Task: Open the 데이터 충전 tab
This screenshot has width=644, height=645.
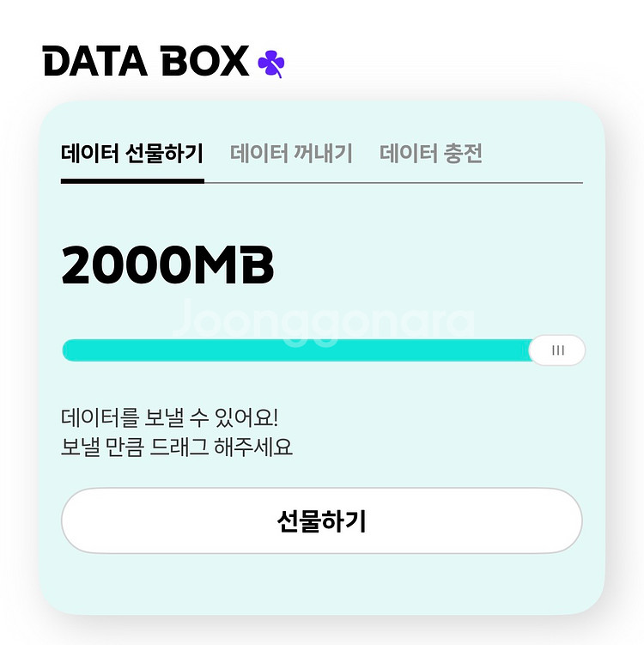Action: point(431,154)
